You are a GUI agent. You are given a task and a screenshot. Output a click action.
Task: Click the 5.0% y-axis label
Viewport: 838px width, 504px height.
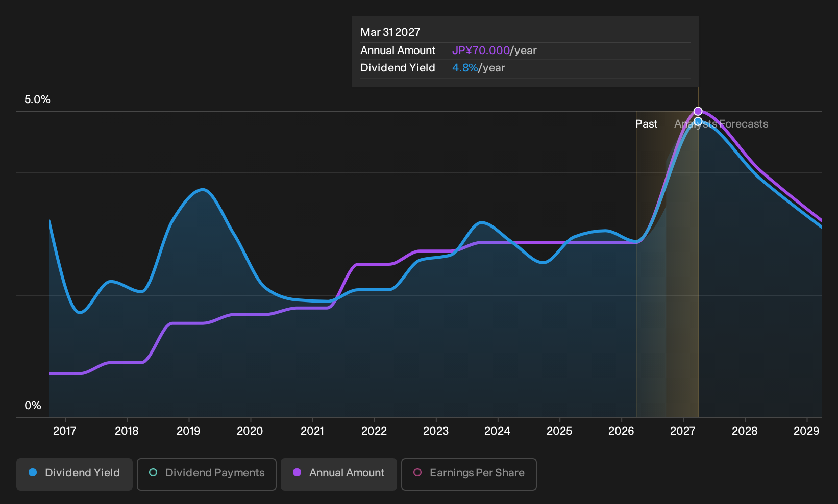coord(38,99)
